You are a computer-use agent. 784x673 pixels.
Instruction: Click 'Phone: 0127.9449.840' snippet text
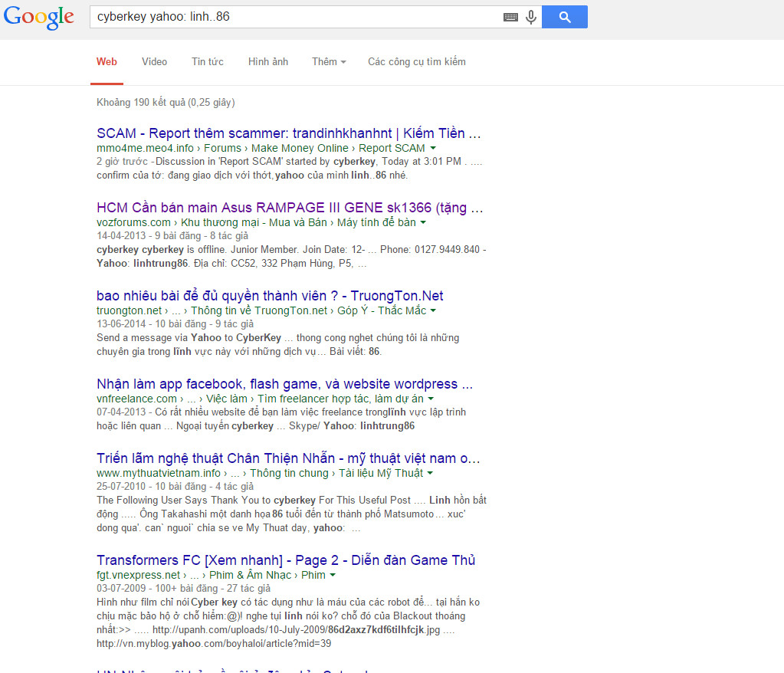tap(430, 249)
